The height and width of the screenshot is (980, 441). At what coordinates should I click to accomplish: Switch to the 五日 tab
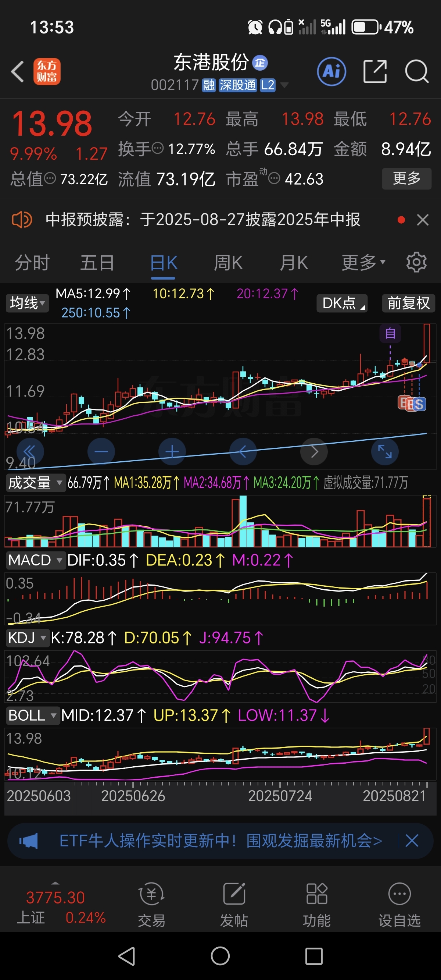(x=98, y=263)
